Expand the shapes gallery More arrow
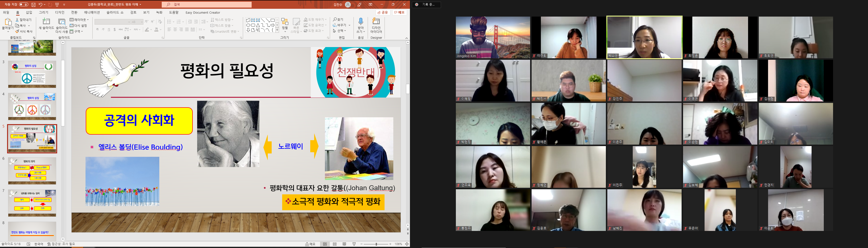Screen dimensions: 868x248 point(277,30)
